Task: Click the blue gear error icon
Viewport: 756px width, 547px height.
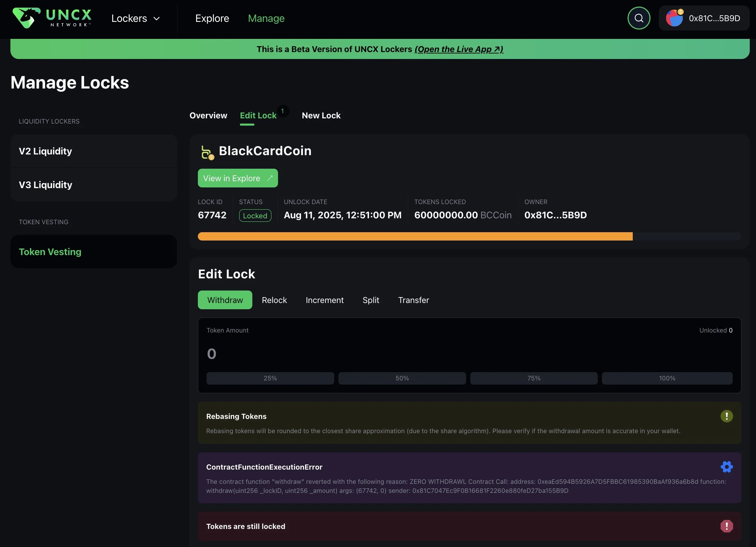Action: coord(726,466)
